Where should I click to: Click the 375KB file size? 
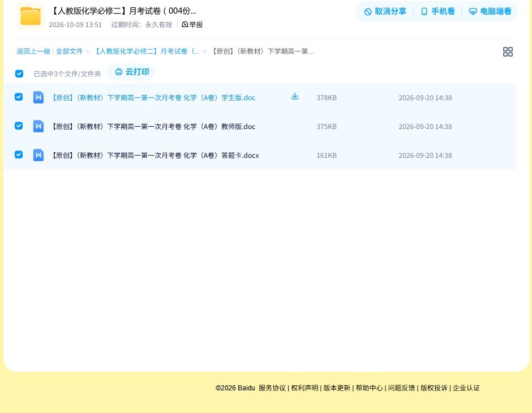327,127
